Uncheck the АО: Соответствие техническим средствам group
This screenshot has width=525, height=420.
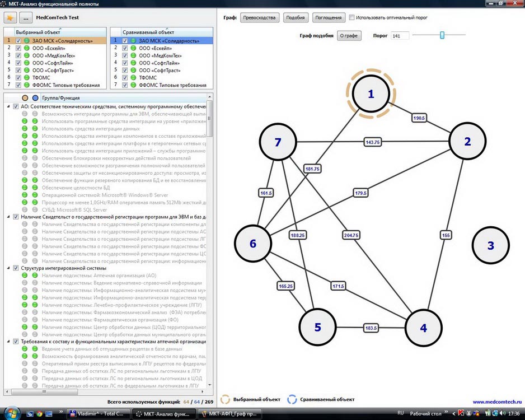point(16,106)
